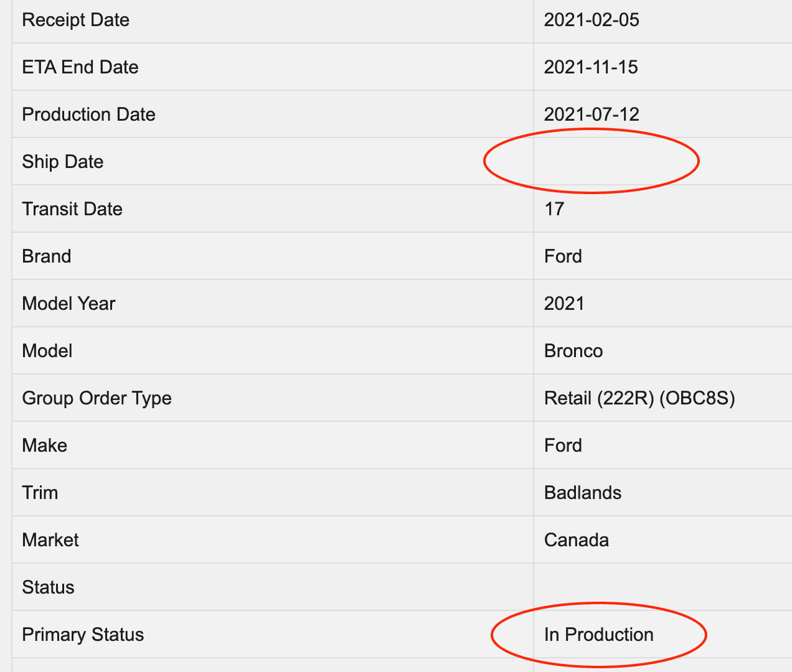Screen dimensions: 792x672
Task: Select the 'Primary Status' label
Action: coord(83,635)
